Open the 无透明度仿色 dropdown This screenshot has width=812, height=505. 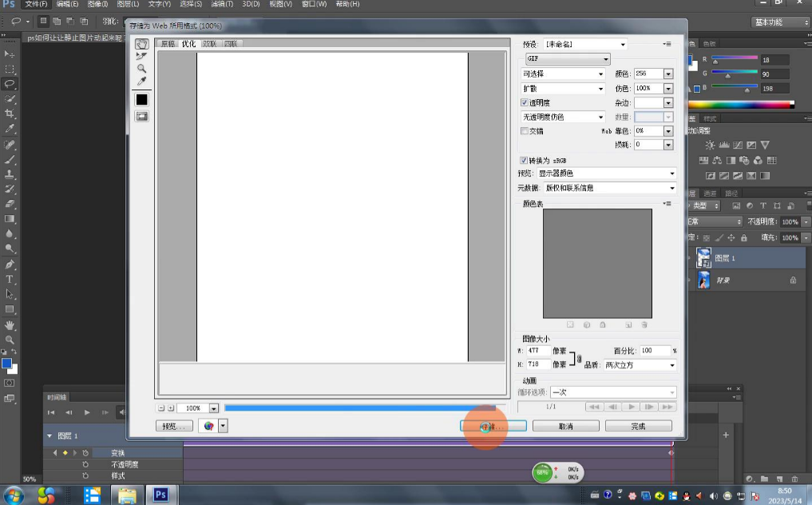563,117
